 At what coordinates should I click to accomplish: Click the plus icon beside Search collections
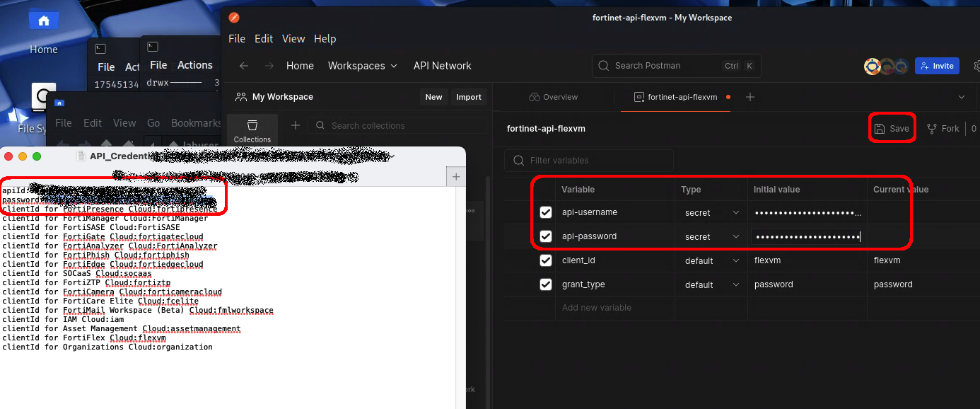point(296,125)
